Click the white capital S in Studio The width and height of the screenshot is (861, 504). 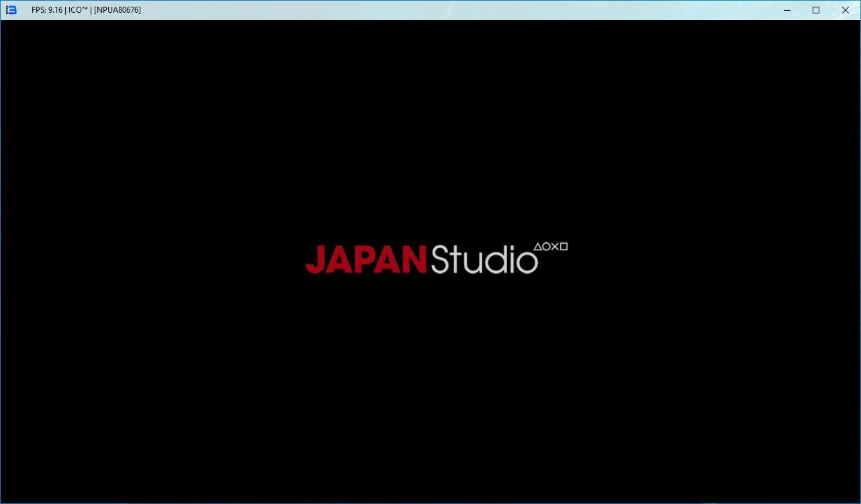(439, 260)
